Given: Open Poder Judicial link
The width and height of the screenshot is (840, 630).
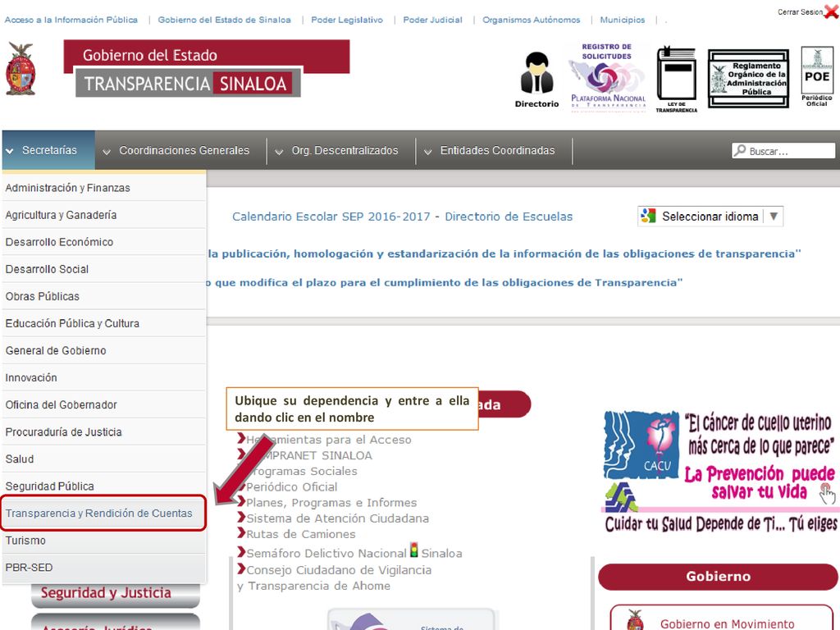Looking at the screenshot, I should click(432, 20).
